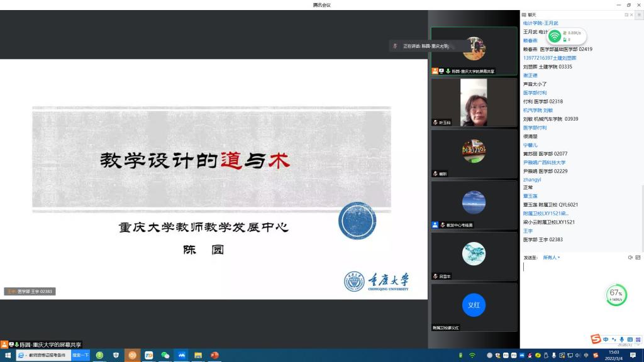The image size is (644, 362).
Task: Click the Wi-Fi icon in system tray
Action: 472,356
